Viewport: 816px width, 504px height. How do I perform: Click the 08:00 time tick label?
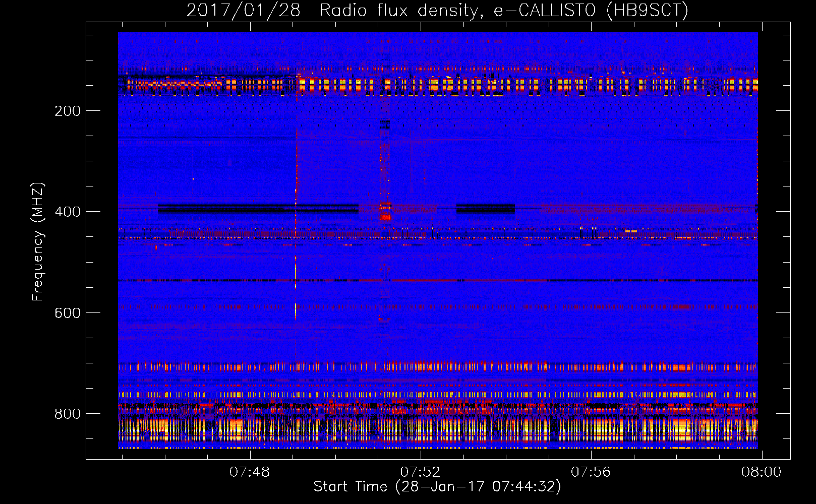(x=761, y=472)
